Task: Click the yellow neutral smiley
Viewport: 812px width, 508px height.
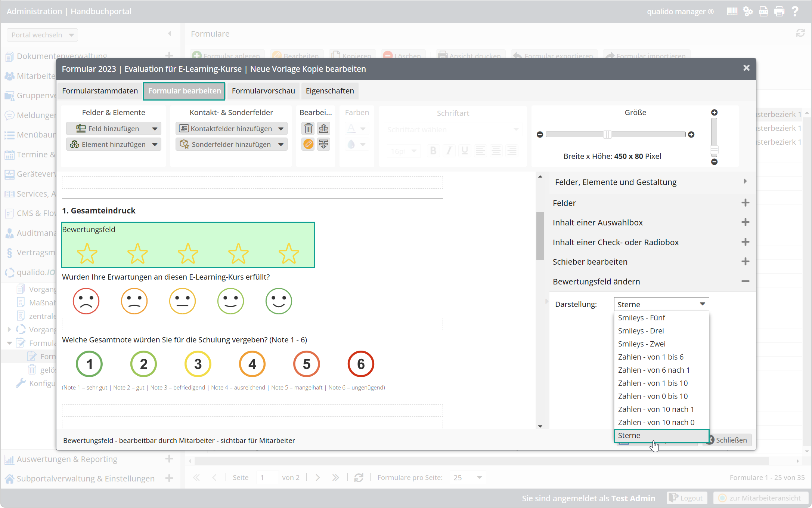Action: [182, 301]
